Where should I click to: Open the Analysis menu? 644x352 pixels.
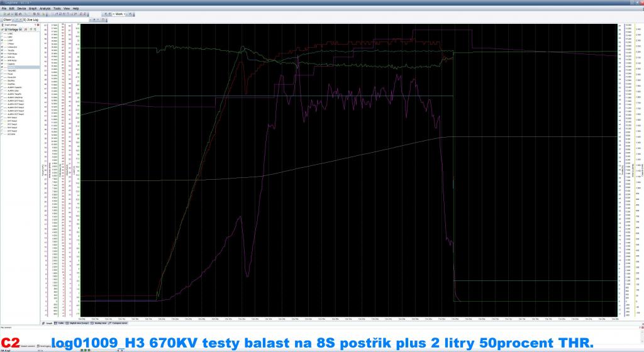45,8
